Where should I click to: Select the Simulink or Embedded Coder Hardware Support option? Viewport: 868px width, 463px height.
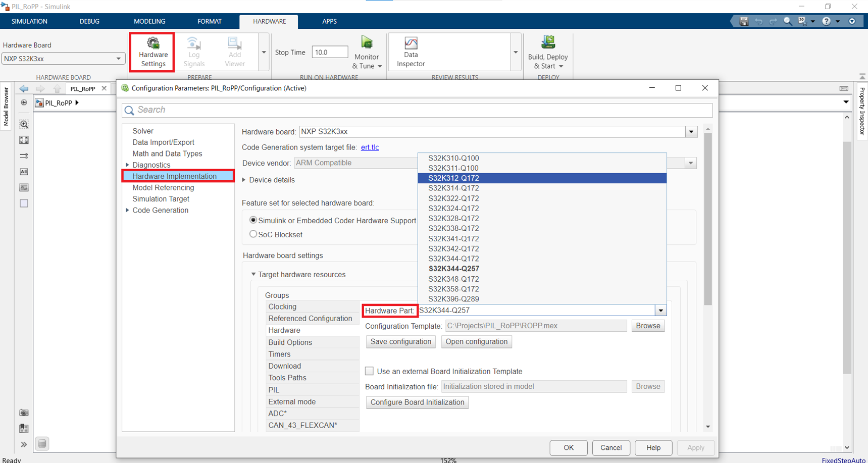pos(253,220)
